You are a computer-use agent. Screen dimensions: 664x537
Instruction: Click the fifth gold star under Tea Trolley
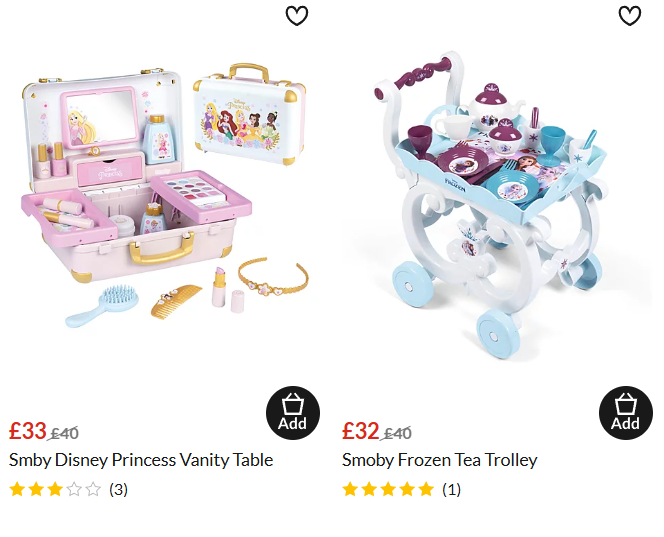coord(426,489)
